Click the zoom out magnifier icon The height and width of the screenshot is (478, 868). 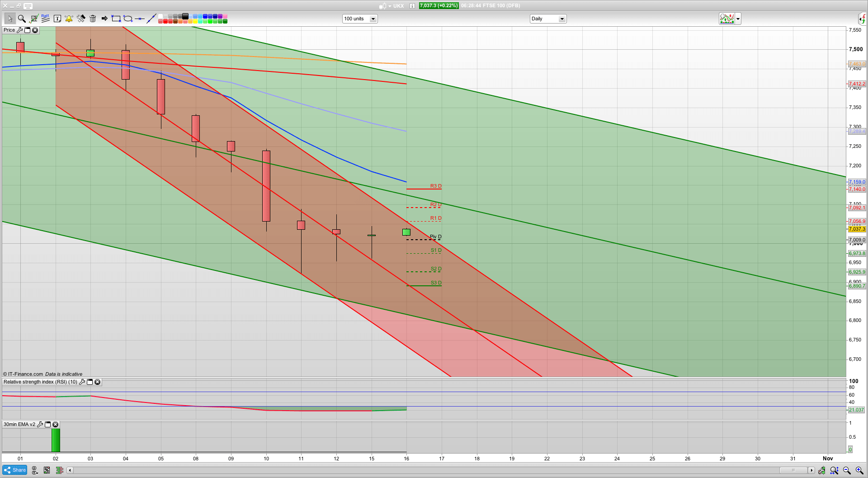click(x=847, y=470)
